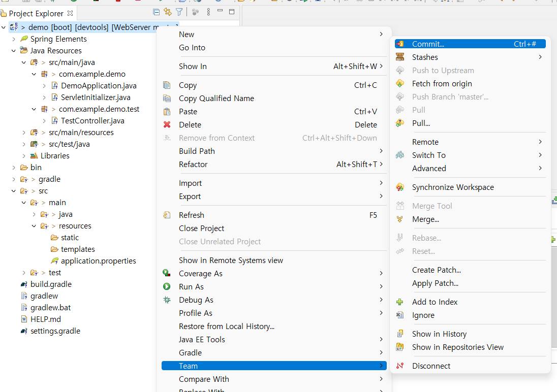Select ServletInitializer.java in the tree

point(96,97)
